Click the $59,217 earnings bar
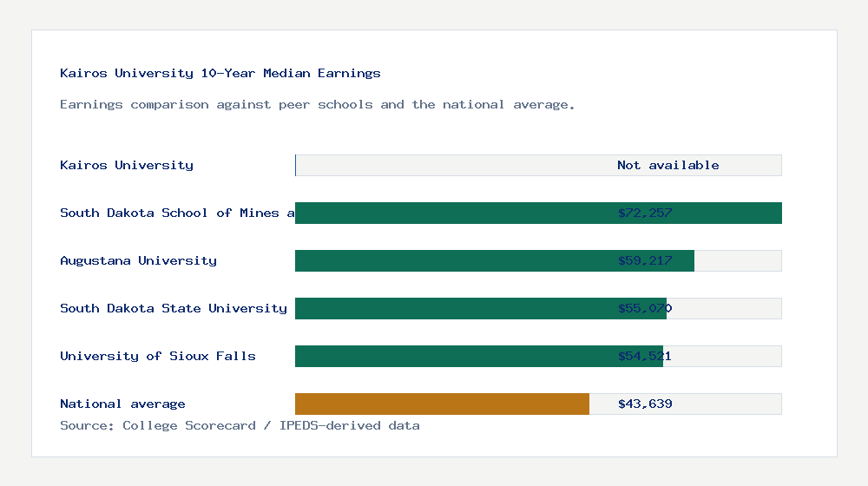This screenshot has height=486, width=868. (495, 260)
